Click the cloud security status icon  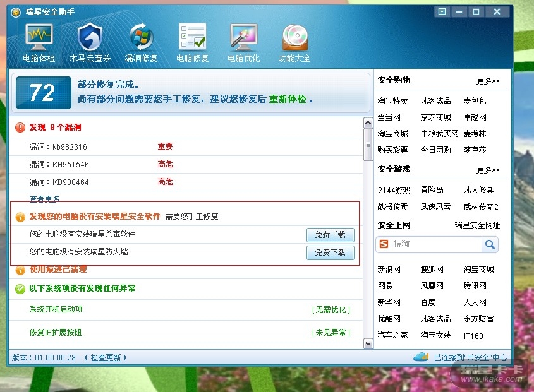tap(421, 357)
